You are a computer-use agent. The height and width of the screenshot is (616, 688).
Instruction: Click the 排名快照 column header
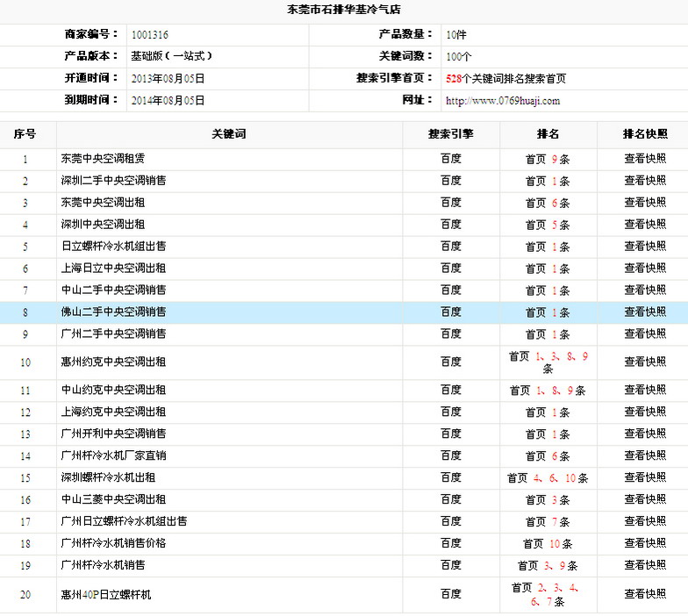(645, 134)
